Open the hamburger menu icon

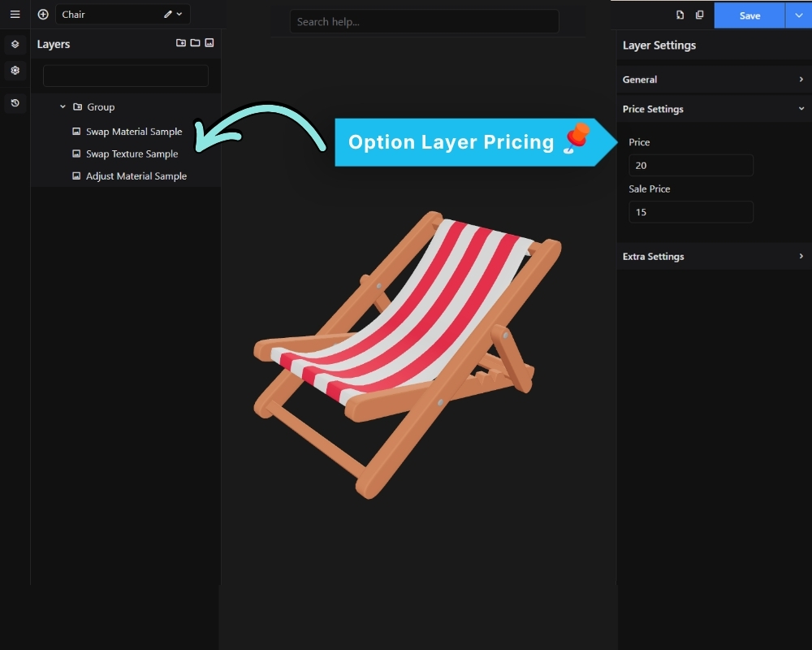pos(15,15)
